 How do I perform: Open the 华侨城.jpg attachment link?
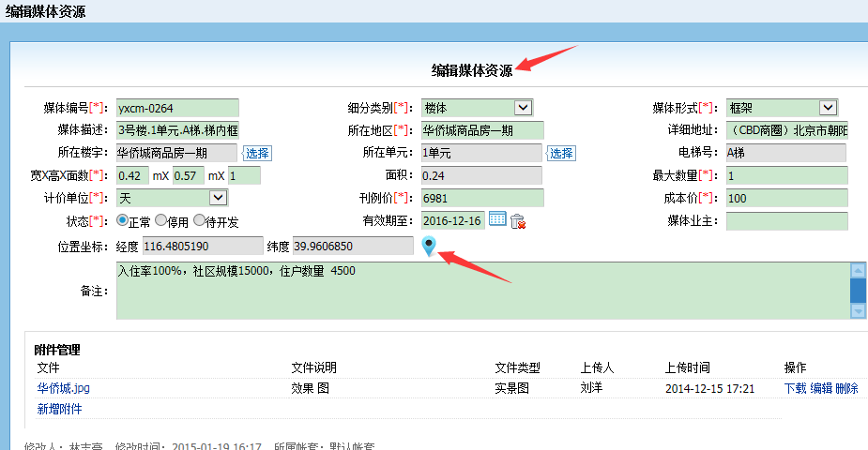(64, 388)
